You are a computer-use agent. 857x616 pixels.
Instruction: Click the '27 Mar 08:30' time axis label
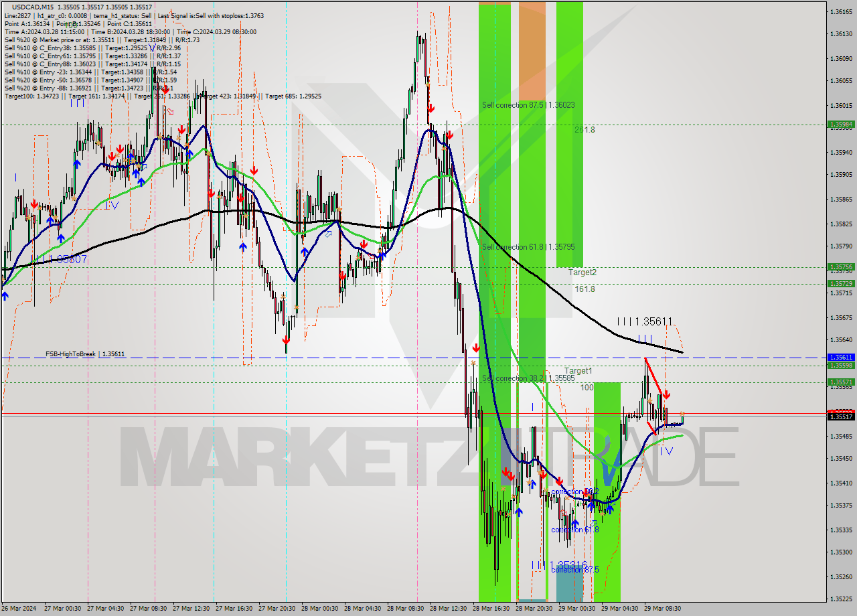tap(147, 609)
